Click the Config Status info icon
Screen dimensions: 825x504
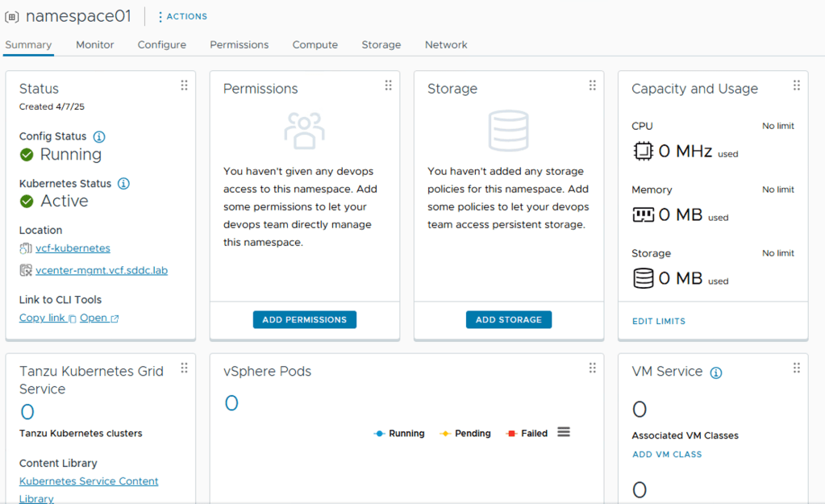coord(99,137)
